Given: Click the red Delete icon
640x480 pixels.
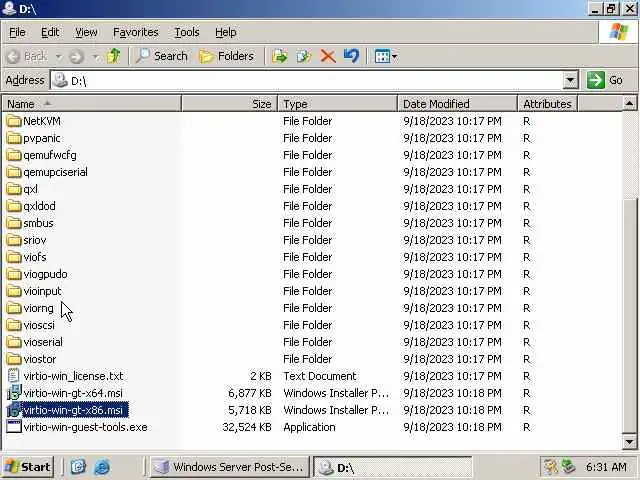Looking at the screenshot, I should pos(328,56).
